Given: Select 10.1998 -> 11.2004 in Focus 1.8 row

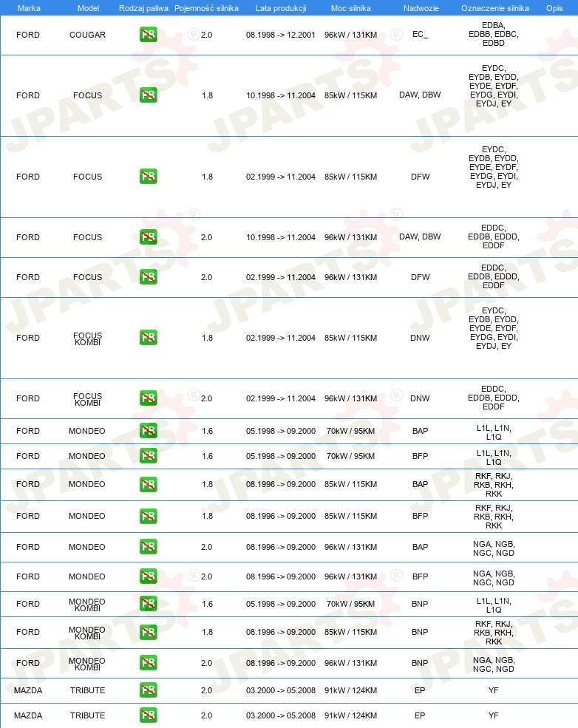Looking at the screenshot, I should 281,95.
